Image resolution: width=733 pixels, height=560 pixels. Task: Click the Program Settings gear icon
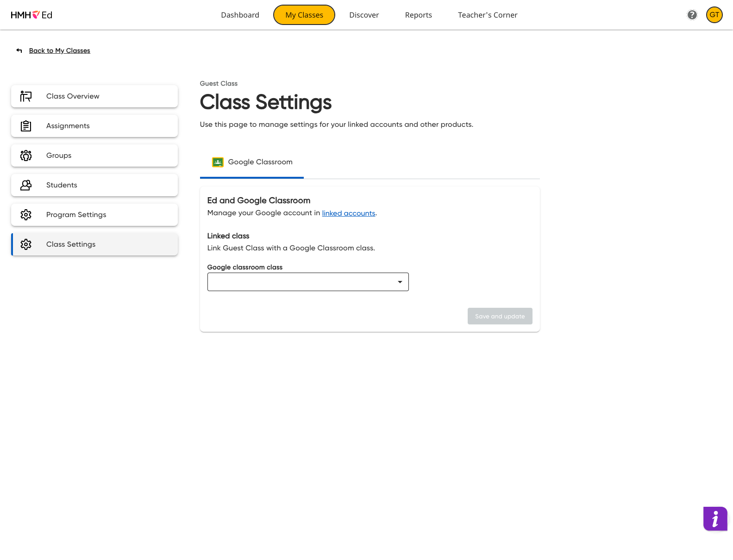26,215
